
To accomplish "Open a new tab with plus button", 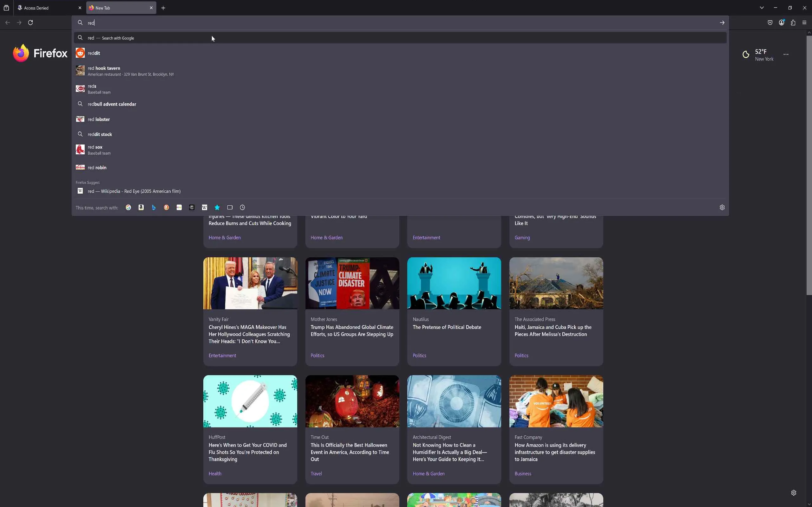I will coord(163,8).
